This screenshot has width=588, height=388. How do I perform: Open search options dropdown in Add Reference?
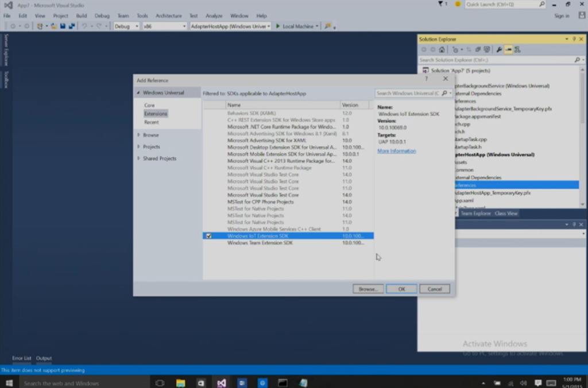(x=450, y=93)
